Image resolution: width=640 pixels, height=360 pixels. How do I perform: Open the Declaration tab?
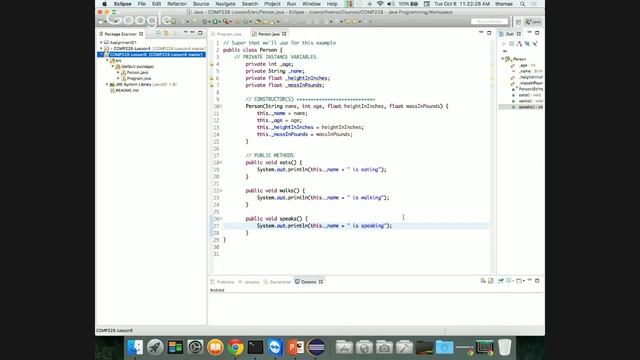[277, 282]
